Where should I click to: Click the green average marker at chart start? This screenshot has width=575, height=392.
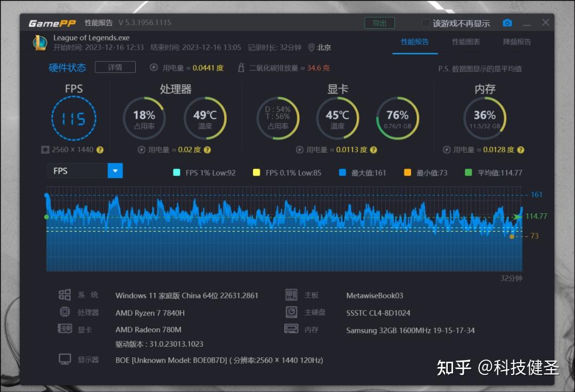click(x=46, y=217)
